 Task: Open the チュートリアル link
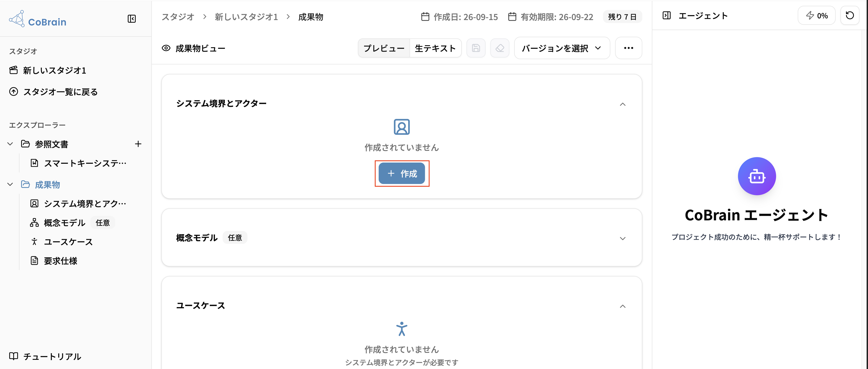coord(45,357)
